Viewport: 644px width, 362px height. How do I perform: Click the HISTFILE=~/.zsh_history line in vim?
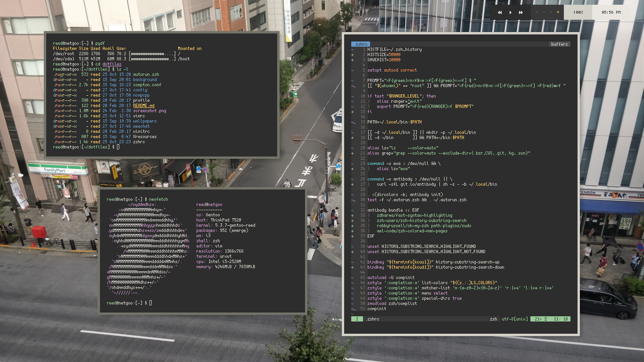click(395, 49)
